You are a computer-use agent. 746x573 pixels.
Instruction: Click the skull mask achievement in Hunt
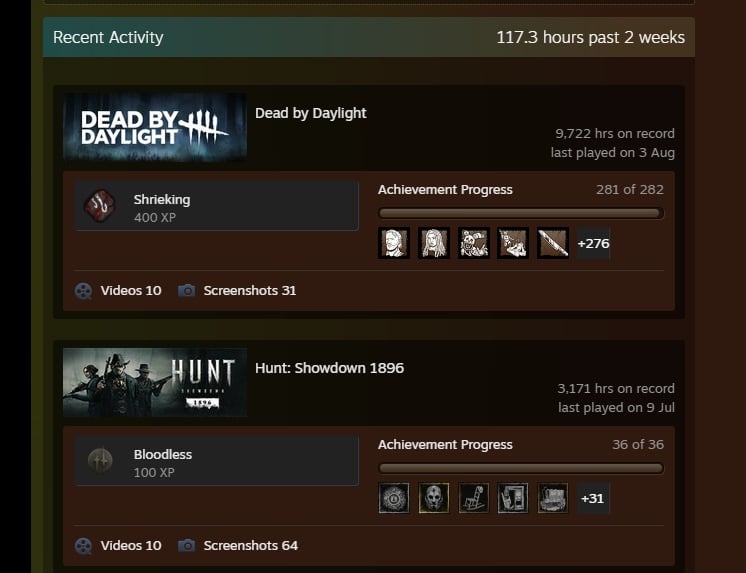[433, 498]
